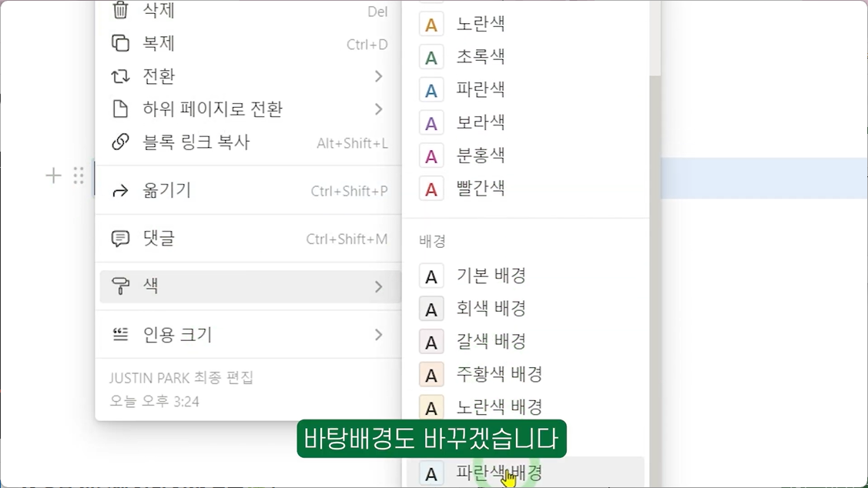Click the link icon beside 블록 링크 복사
The image size is (868, 488).
(120, 142)
